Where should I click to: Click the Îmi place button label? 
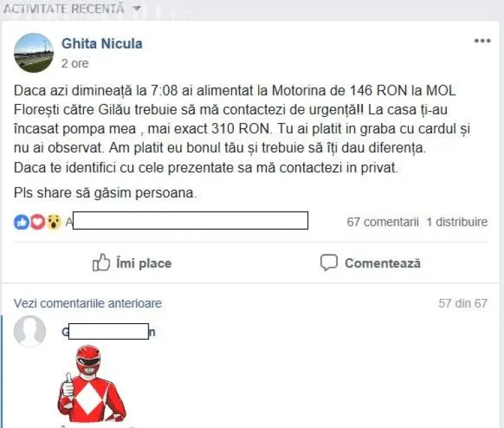point(144,263)
